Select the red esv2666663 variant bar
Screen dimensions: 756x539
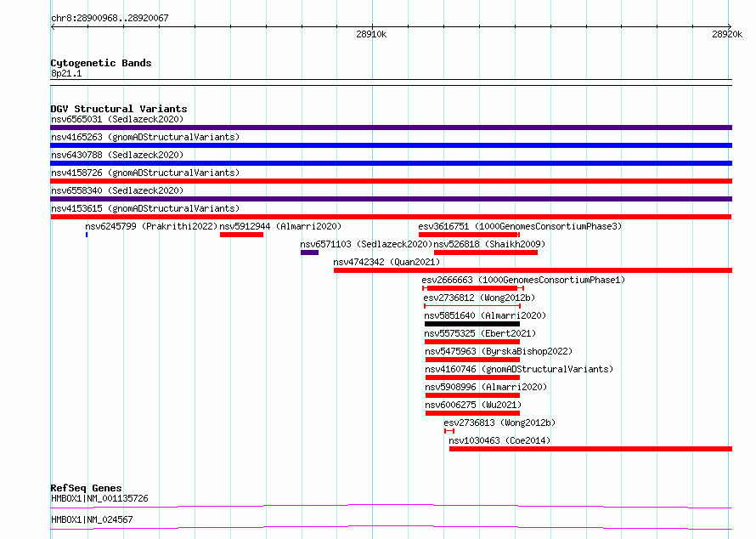[x=473, y=288]
